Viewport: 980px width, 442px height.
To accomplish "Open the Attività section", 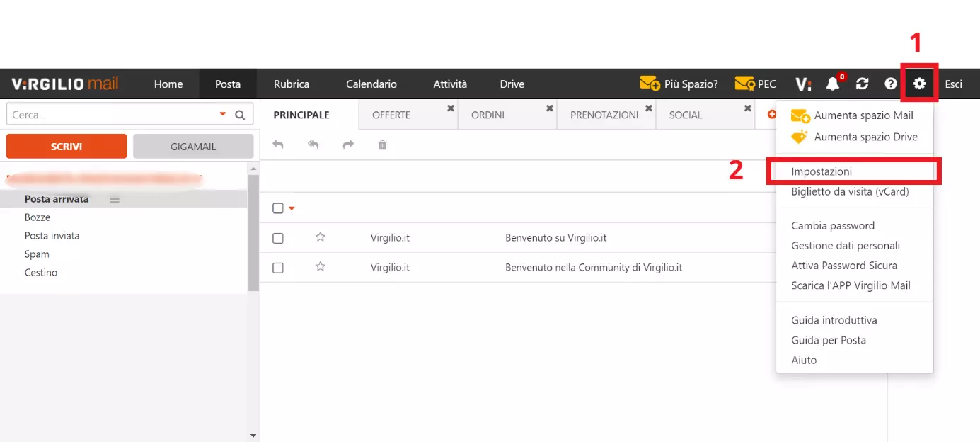I will 450,84.
